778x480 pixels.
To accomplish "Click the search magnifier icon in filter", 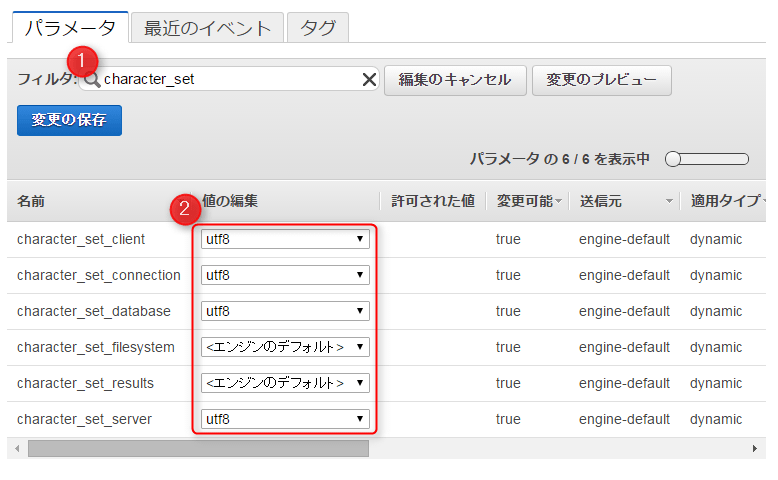I will click(93, 80).
